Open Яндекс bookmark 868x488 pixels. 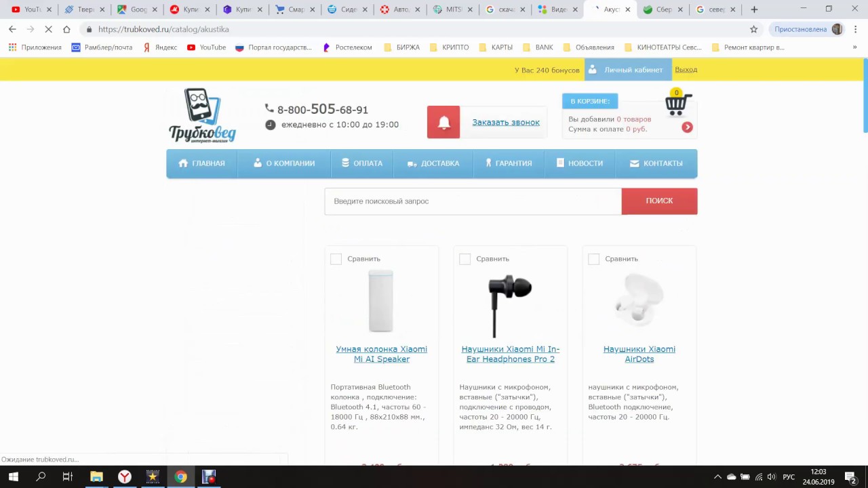(160, 47)
